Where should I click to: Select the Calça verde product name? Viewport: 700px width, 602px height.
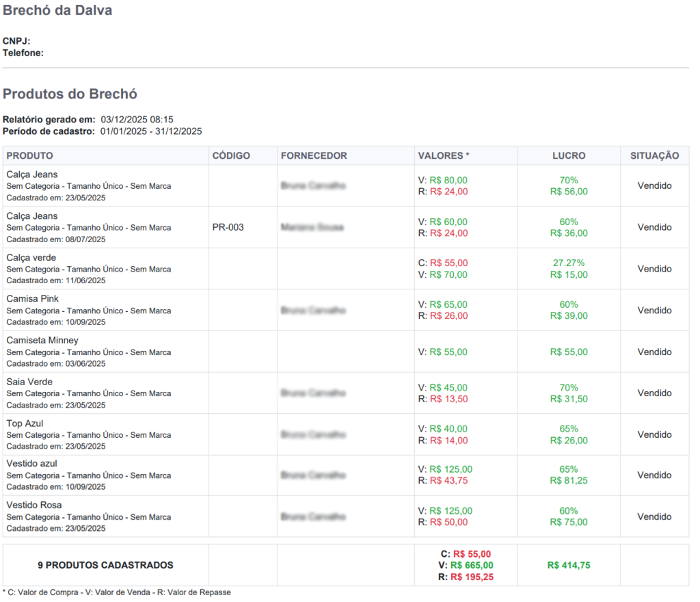[x=31, y=258]
